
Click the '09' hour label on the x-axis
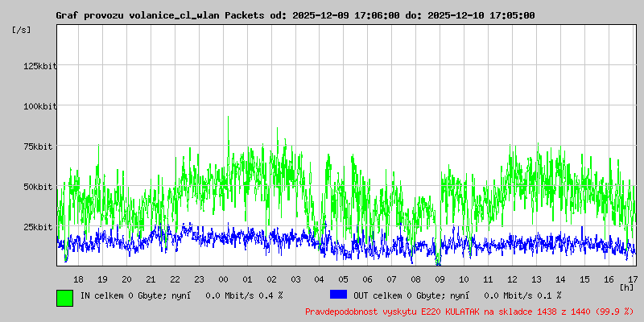click(440, 279)
